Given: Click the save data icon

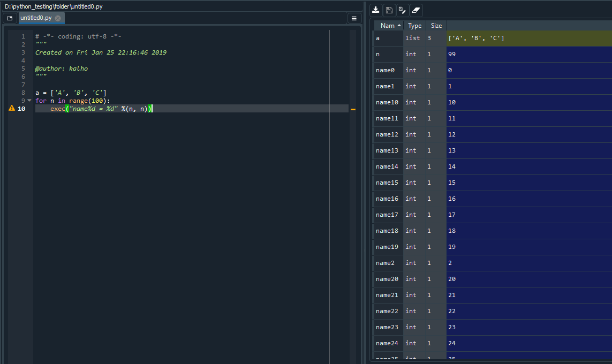Looking at the screenshot, I should pos(389,10).
